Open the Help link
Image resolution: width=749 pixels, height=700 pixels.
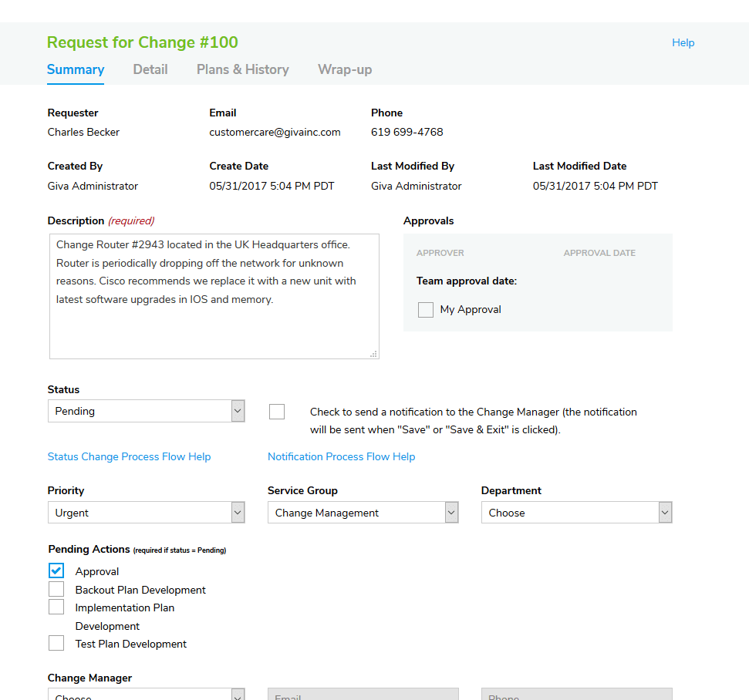point(683,42)
